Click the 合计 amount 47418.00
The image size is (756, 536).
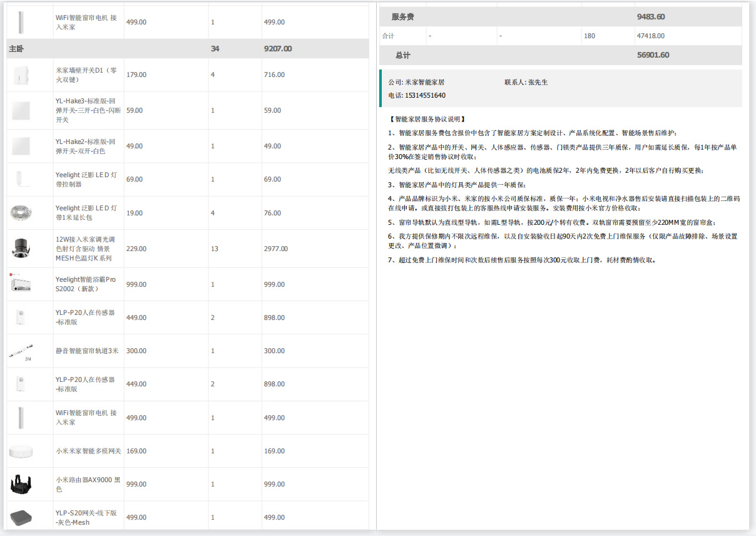pyautogui.click(x=651, y=36)
